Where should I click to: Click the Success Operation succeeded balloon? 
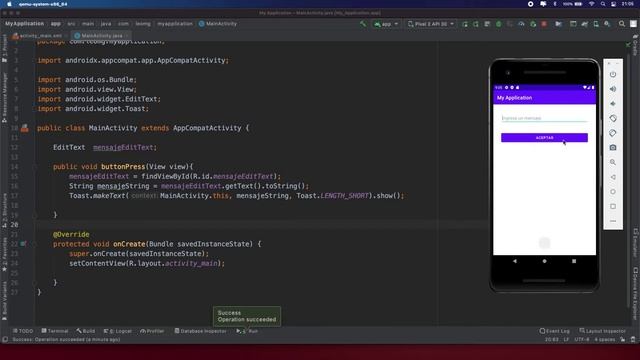(247, 316)
